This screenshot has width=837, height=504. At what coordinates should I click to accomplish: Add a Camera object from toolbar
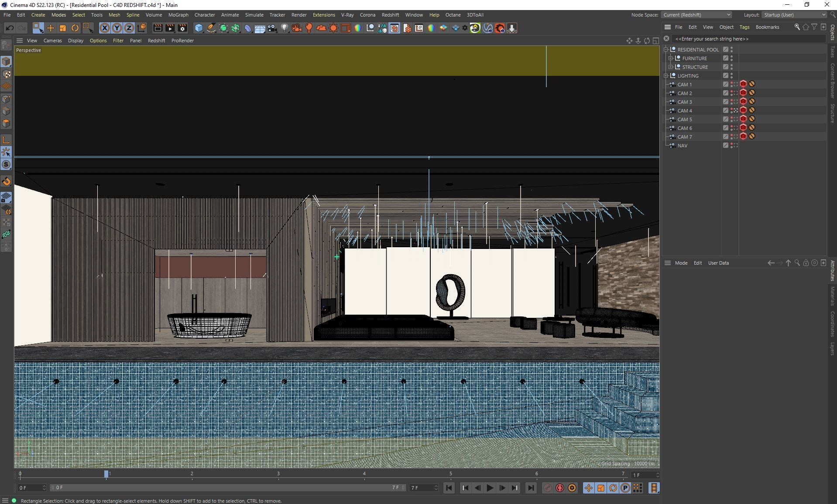tap(272, 28)
